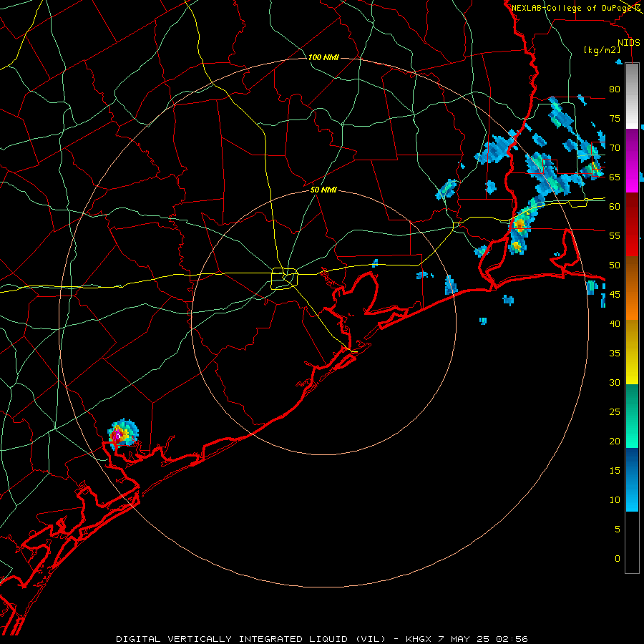Click the 20 value on color scale
This screenshot has width=644, height=644.
[x=615, y=441]
